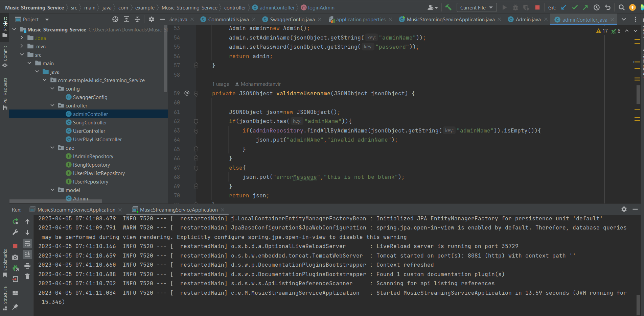Run the application with the green play icon
The height and width of the screenshot is (316, 644).
coord(504,7)
